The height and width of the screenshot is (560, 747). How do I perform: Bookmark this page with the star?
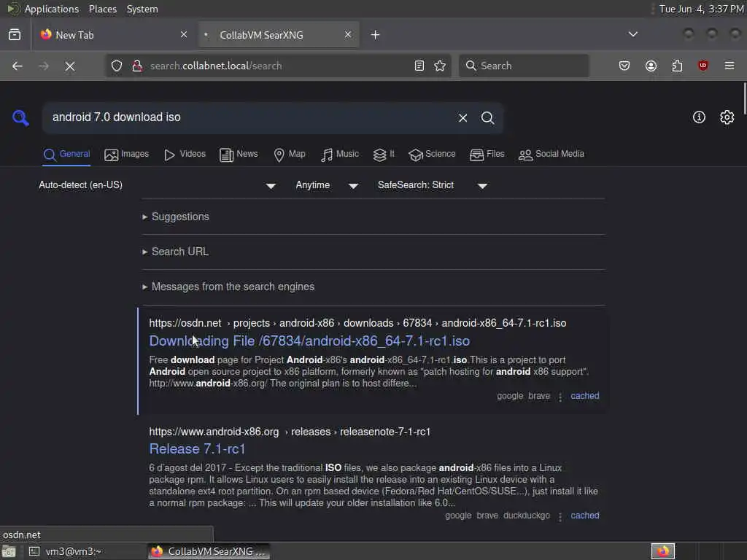point(440,66)
